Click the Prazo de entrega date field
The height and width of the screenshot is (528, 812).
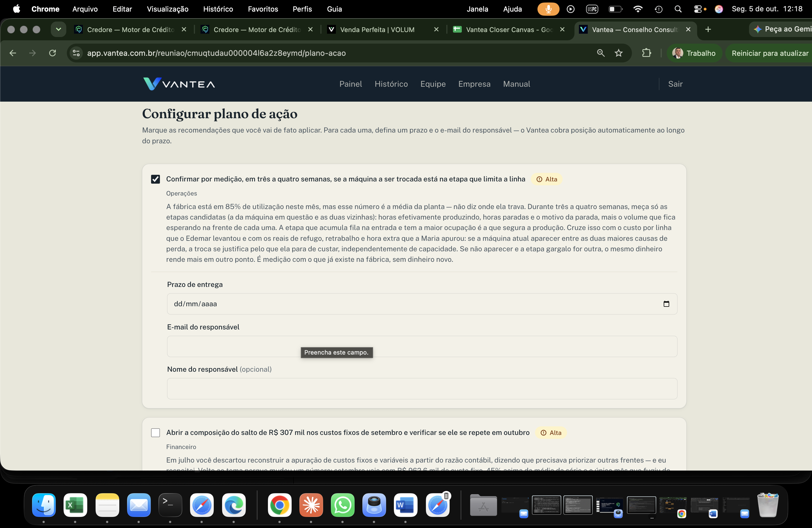pos(422,303)
